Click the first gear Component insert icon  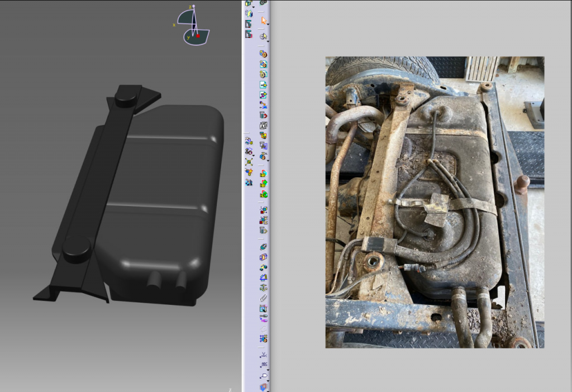coord(263,54)
